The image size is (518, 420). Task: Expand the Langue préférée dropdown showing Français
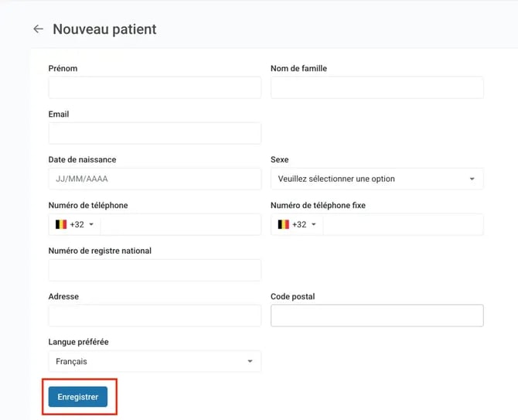pyautogui.click(x=155, y=361)
